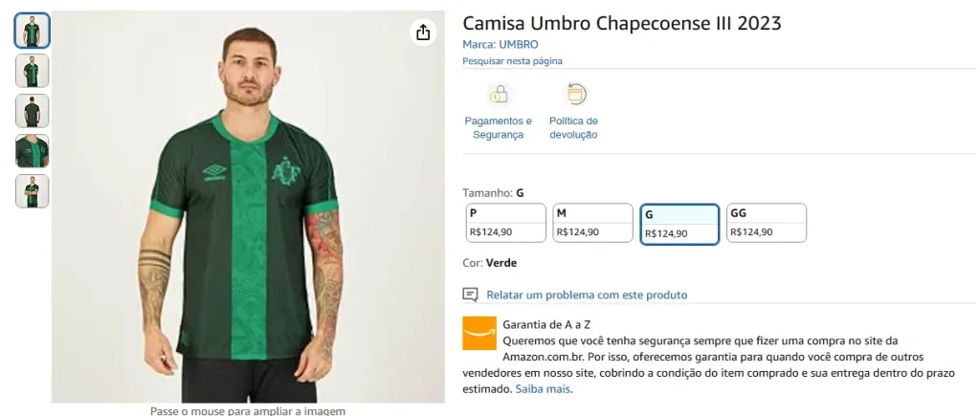Click the main product image to enlarge
This screenshot has width=980, height=416.
[x=248, y=210]
